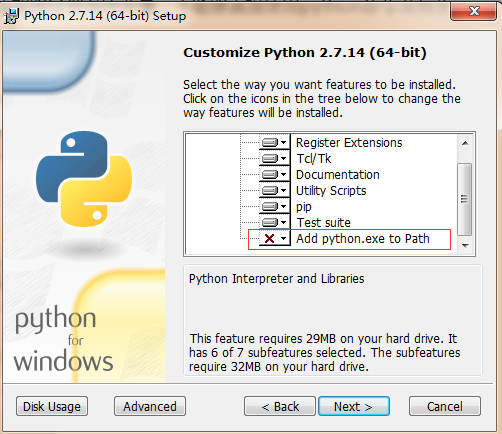Open dropdown arrow beside pip feature

[283, 206]
